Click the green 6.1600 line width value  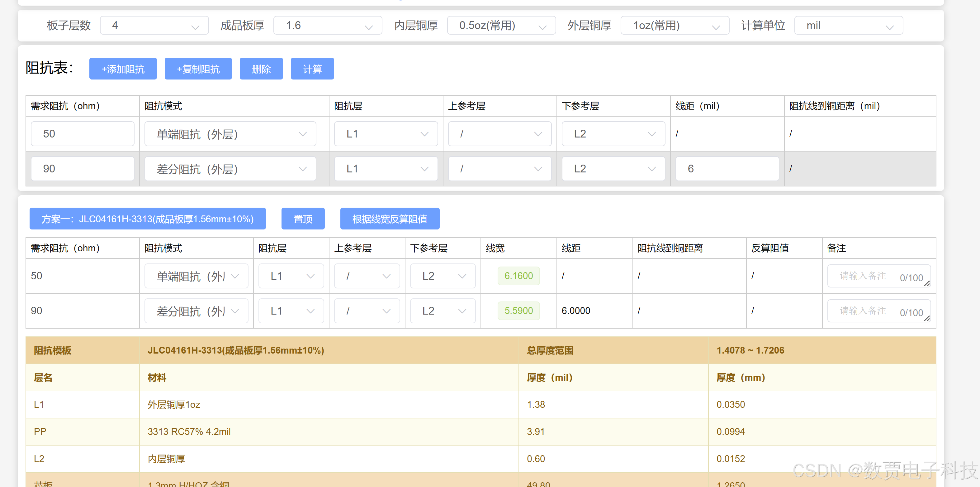pyautogui.click(x=518, y=276)
